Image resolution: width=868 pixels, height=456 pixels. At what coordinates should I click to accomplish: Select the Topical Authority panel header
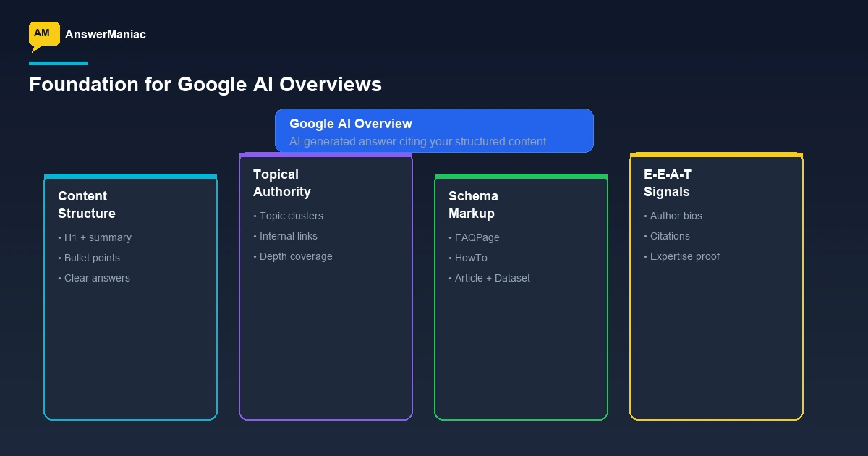[282, 183]
